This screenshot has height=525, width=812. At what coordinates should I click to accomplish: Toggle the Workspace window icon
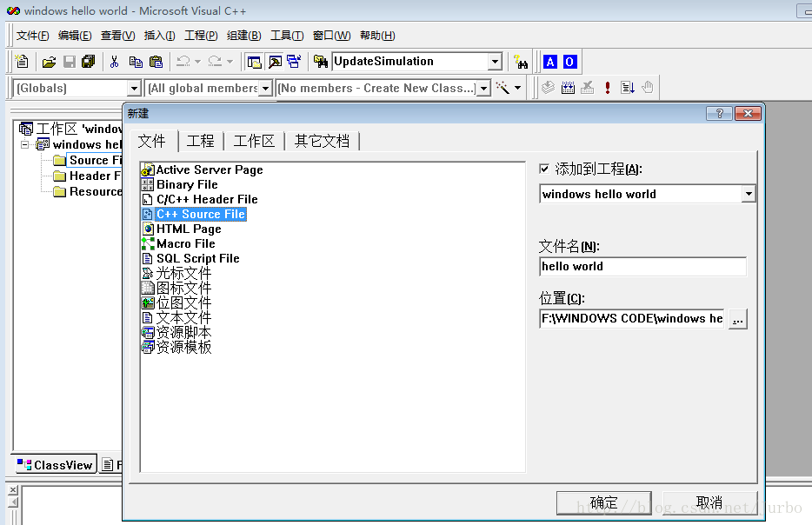coord(254,62)
